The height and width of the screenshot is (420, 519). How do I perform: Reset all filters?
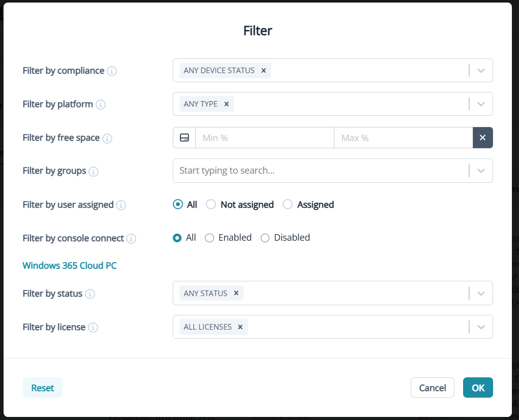point(42,387)
